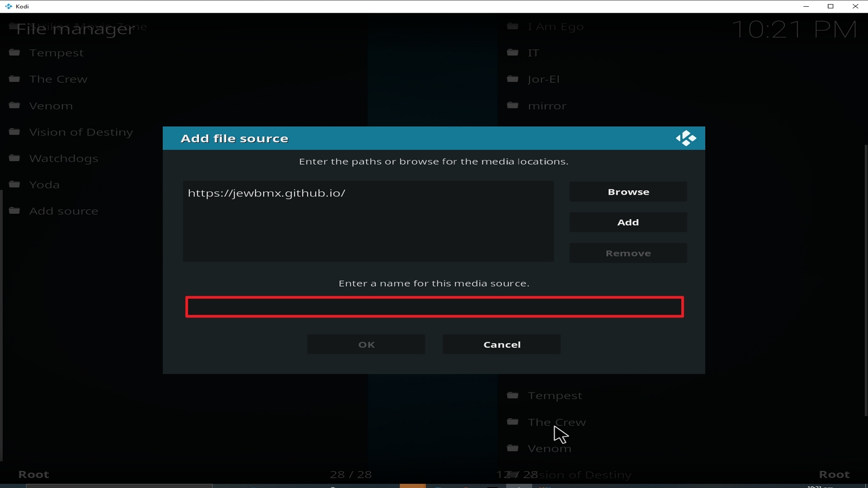This screenshot has width=868, height=488.
Task: Open mirror source in right panel
Action: [547, 106]
